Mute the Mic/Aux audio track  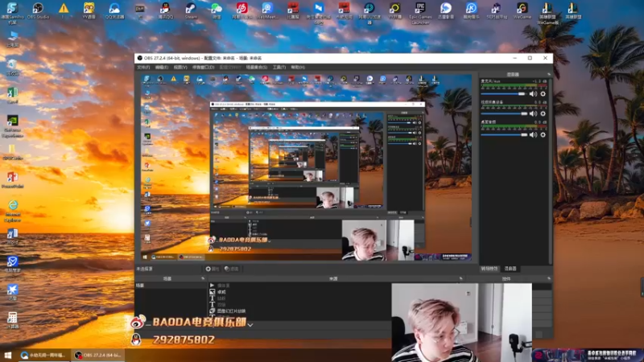[x=533, y=94]
